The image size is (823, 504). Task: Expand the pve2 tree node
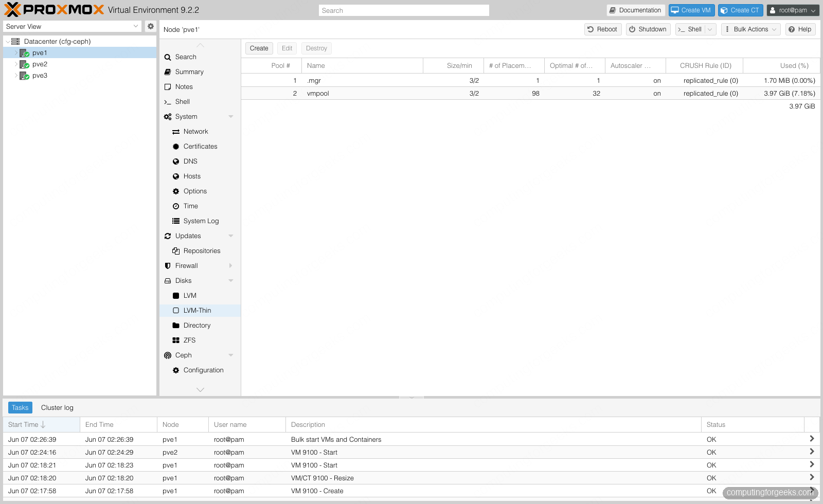click(x=16, y=64)
